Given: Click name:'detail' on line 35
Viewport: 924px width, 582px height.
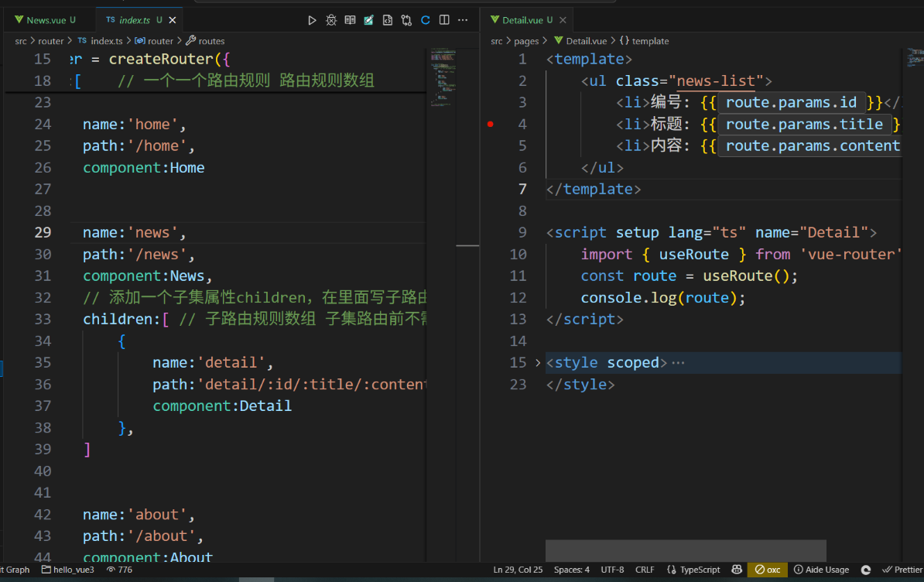Looking at the screenshot, I should coord(213,362).
